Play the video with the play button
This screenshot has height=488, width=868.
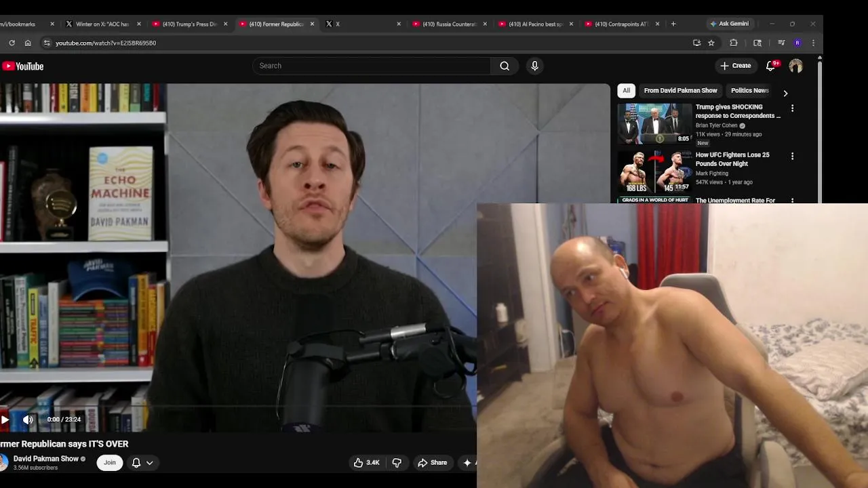(5, 420)
